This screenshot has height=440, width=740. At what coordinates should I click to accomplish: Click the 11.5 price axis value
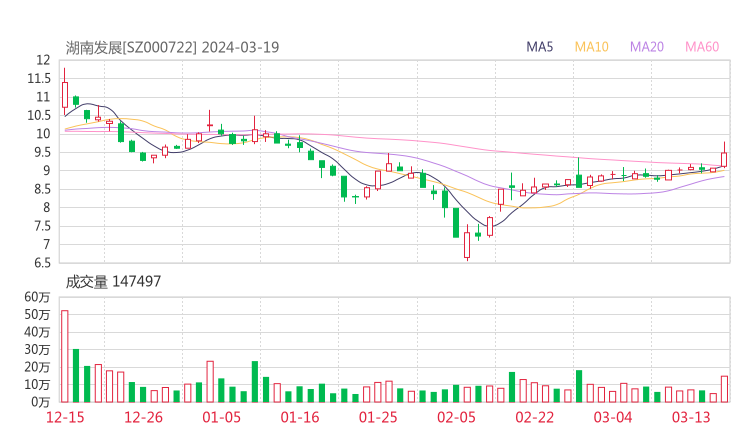(x=39, y=78)
